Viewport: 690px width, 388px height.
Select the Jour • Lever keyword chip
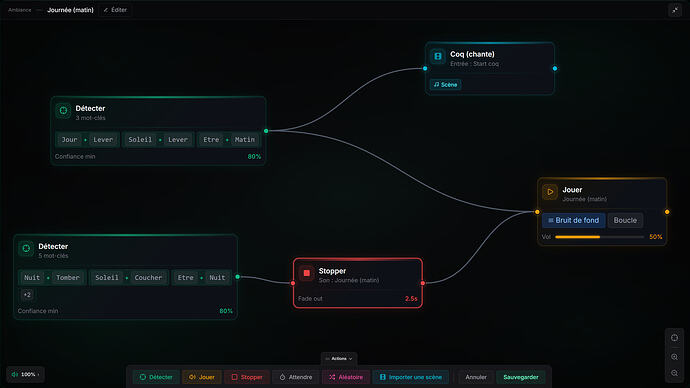click(x=87, y=139)
